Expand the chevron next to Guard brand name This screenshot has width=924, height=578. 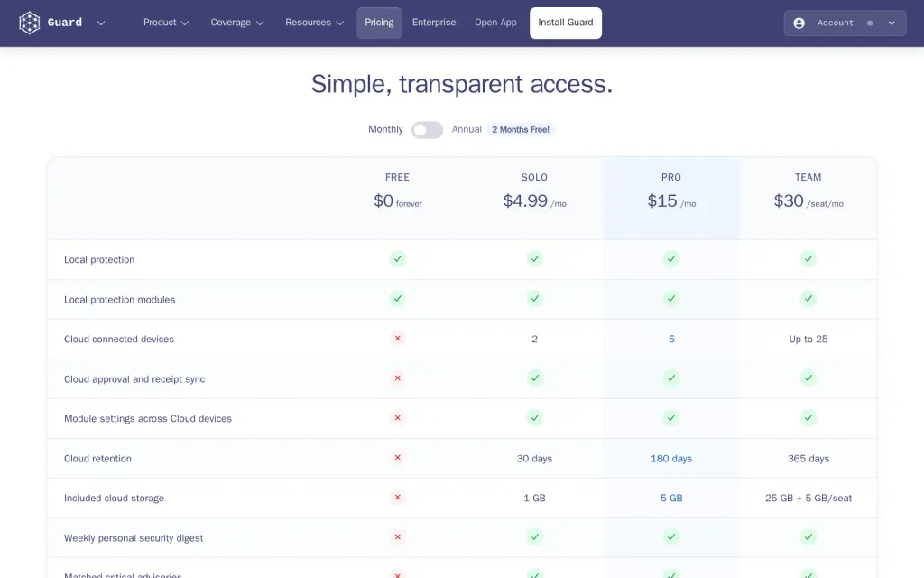[101, 23]
